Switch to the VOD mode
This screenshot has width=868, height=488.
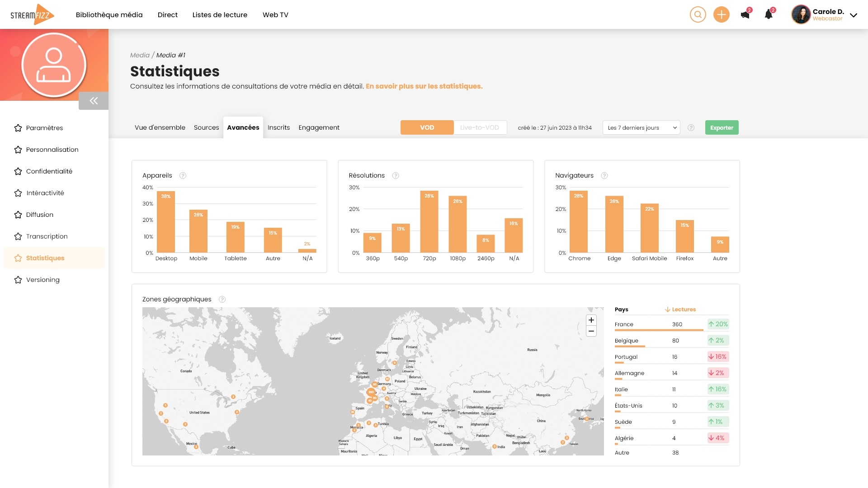click(x=427, y=127)
